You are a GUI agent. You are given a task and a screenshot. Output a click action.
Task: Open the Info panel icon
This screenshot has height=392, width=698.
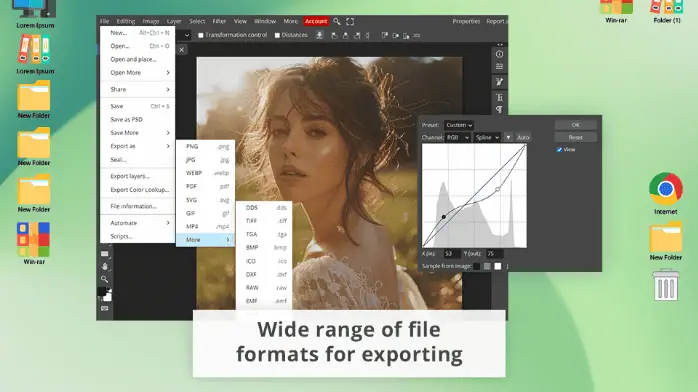pos(499,54)
